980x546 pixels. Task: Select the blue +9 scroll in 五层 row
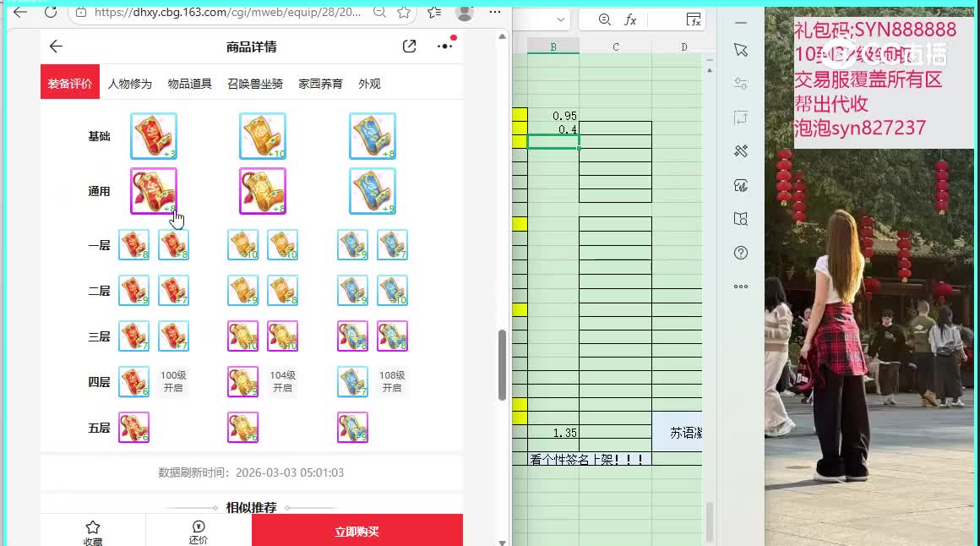352,427
